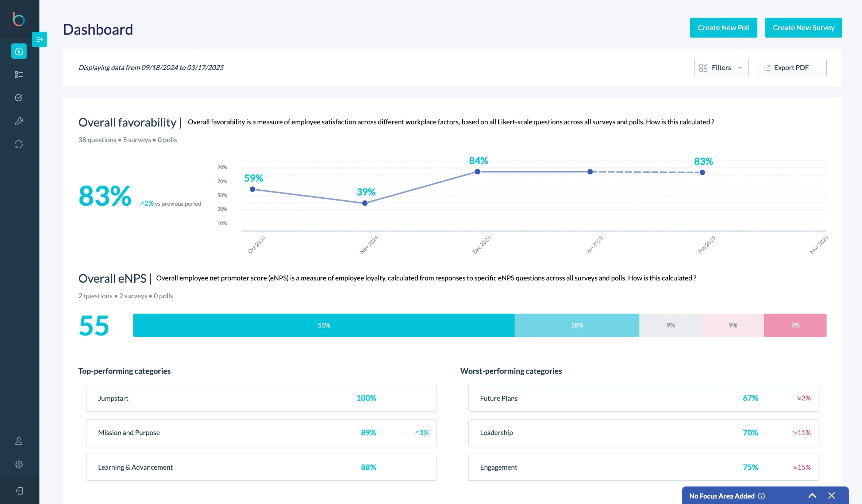The width and height of the screenshot is (862, 504).
Task: Expand the sidebar with the arrow button
Action: [x=39, y=39]
